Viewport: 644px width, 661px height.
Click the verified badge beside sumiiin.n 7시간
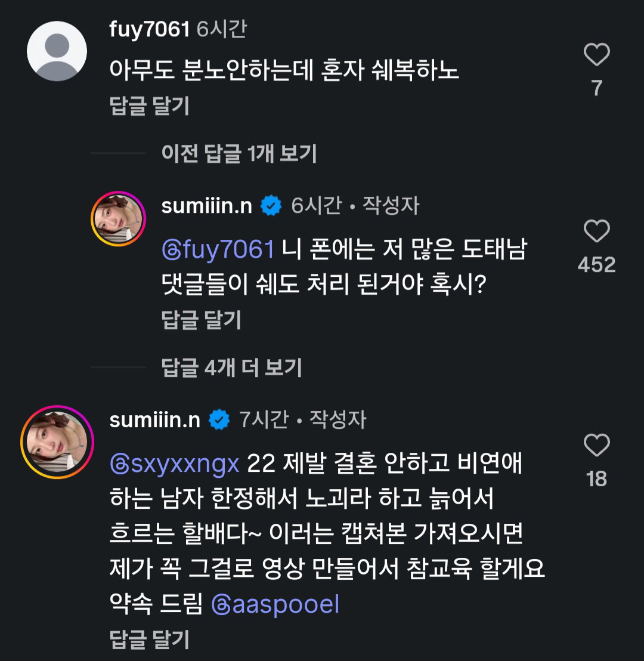pyautogui.click(x=219, y=419)
